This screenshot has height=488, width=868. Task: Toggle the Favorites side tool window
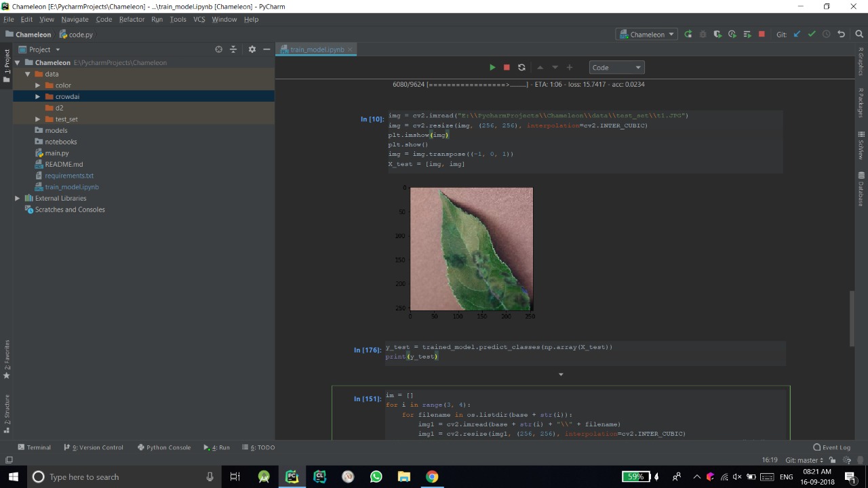point(7,359)
